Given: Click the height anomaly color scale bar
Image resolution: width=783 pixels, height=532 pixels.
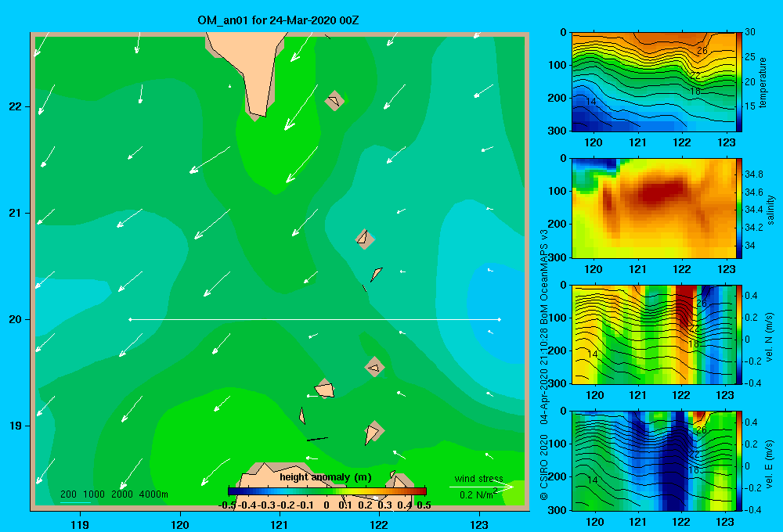Looking at the screenshot, I should [327, 491].
